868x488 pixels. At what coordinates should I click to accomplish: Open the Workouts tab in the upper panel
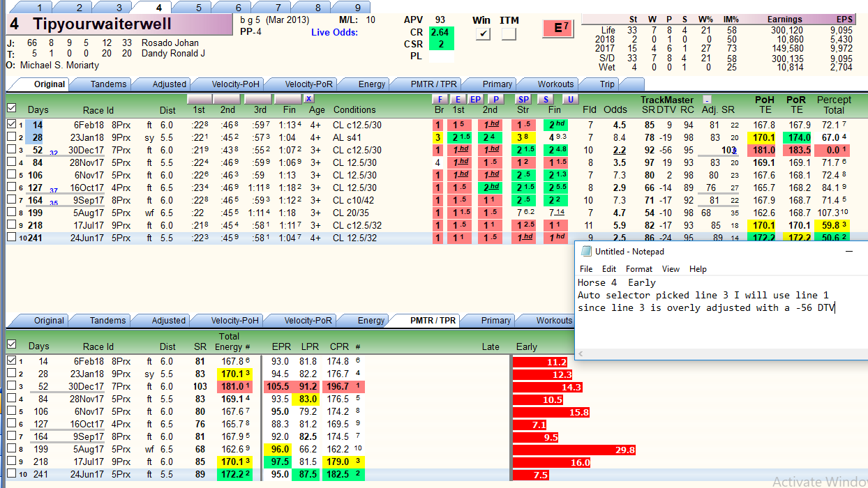[x=555, y=84]
